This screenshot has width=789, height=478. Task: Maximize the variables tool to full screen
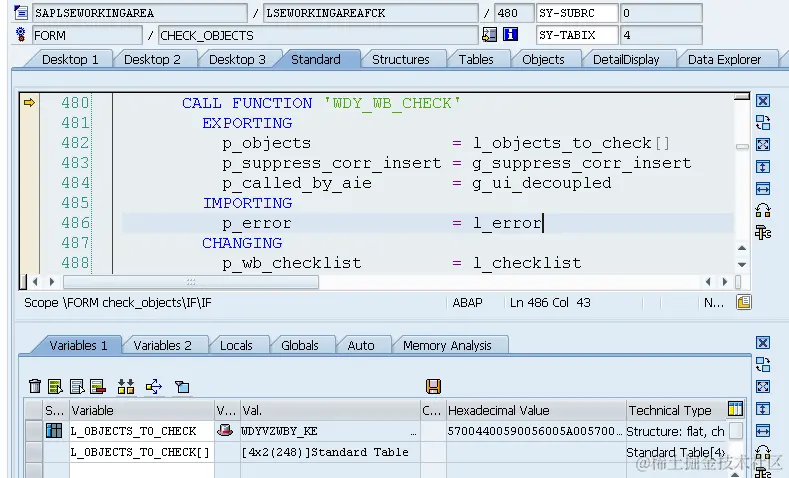click(x=763, y=386)
